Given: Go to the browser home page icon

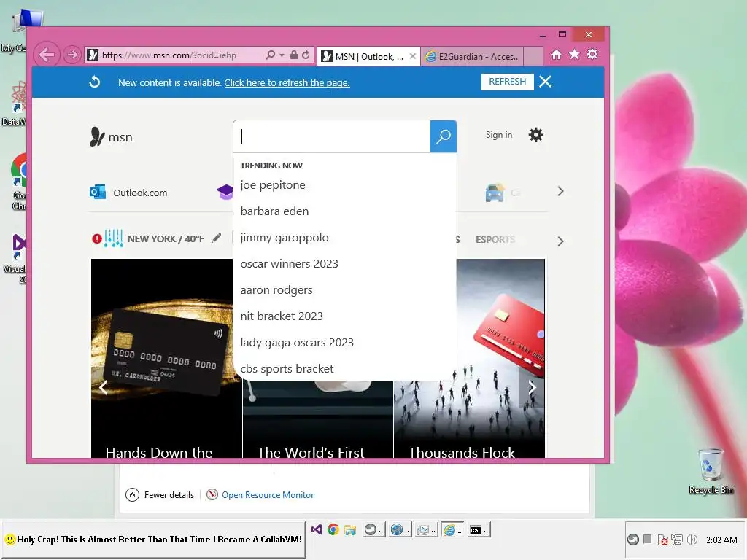Looking at the screenshot, I should coord(557,55).
